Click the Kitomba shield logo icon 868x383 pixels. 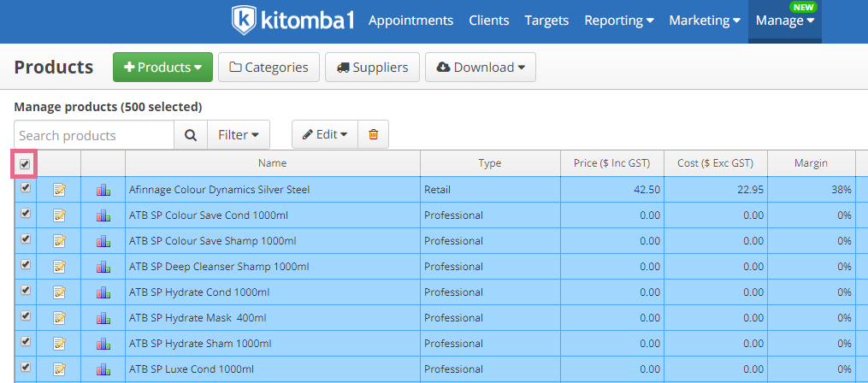pos(244,21)
